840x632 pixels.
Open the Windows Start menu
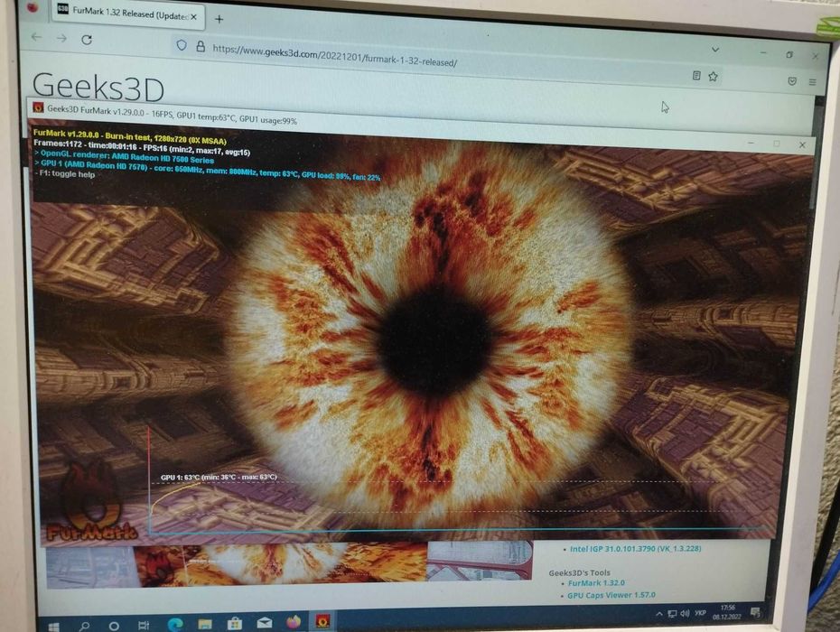pos(53,626)
